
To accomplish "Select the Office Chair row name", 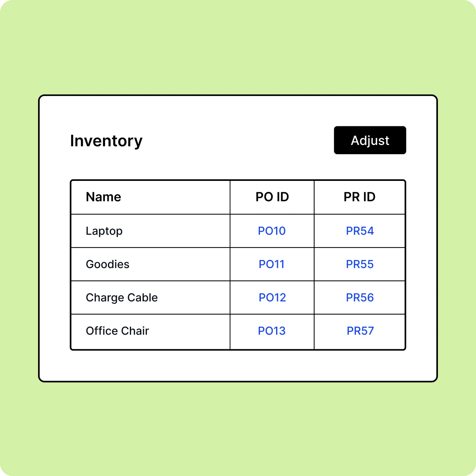I will [x=118, y=331].
